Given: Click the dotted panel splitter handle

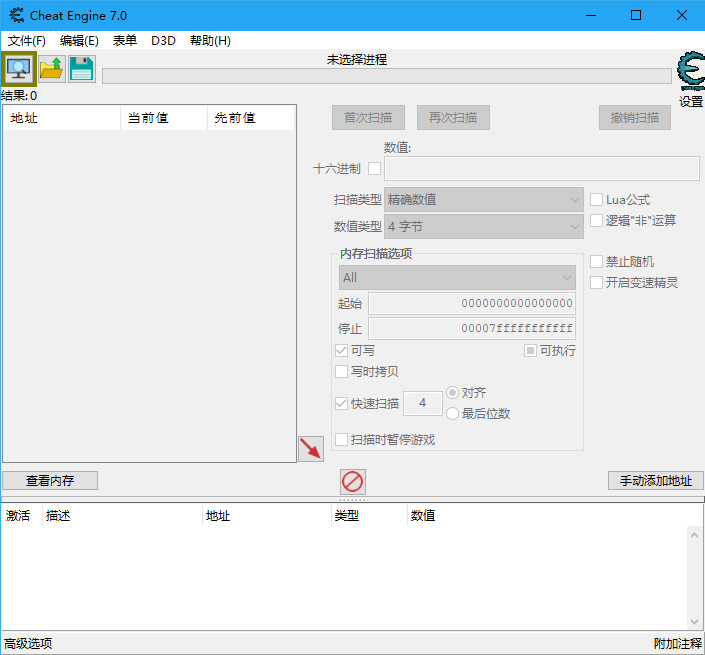Looking at the screenshot, I should 353,500.
